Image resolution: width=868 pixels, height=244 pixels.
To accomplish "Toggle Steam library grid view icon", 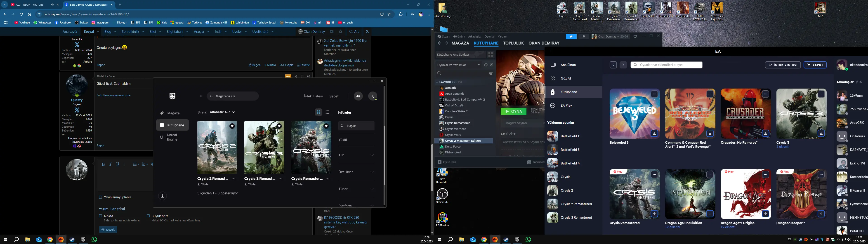I will (490, 54).
